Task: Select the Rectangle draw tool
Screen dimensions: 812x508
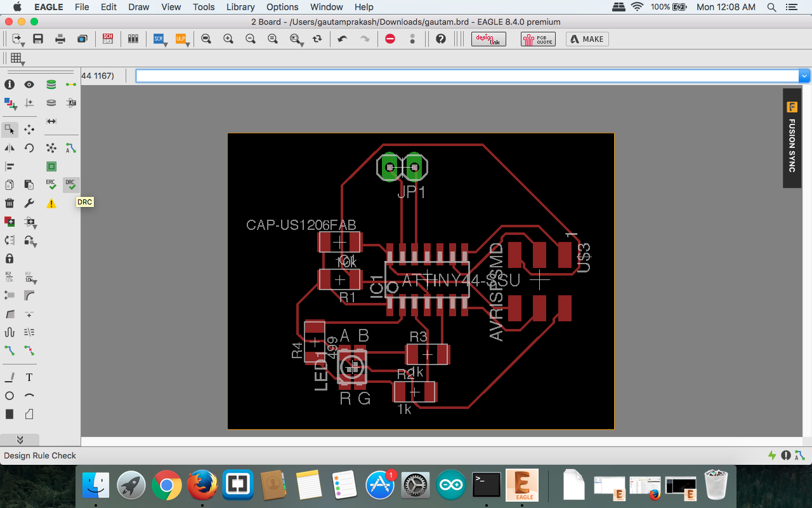Action: (x=10, y=414)
